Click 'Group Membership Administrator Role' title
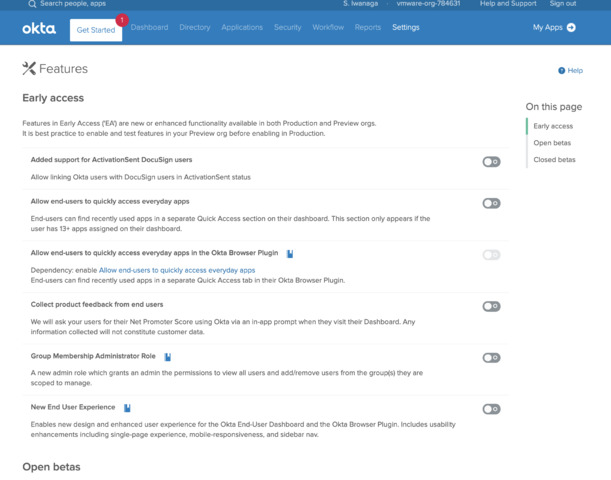 [x=93, y=356]
